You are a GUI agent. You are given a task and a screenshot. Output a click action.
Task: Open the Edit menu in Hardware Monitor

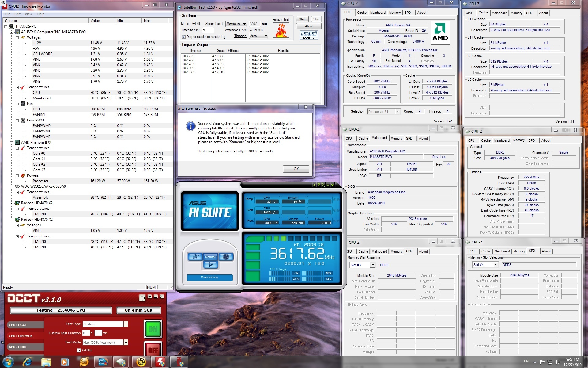17,14
